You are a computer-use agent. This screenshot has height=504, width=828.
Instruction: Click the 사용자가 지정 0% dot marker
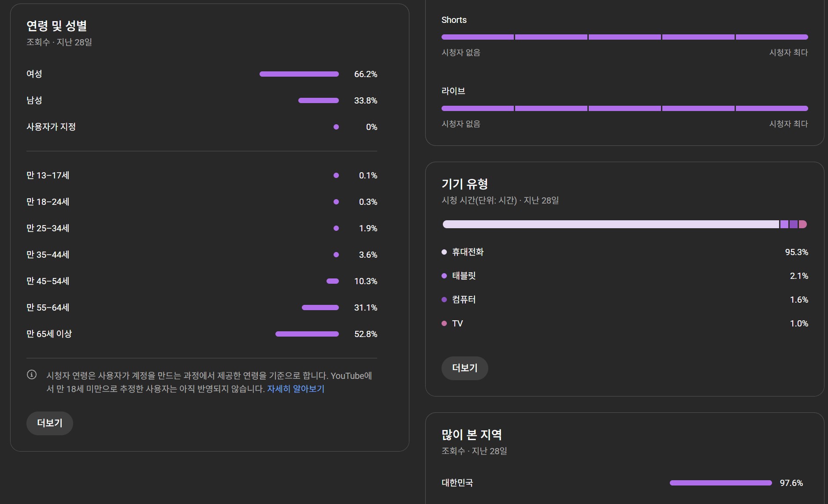[336, 127]
